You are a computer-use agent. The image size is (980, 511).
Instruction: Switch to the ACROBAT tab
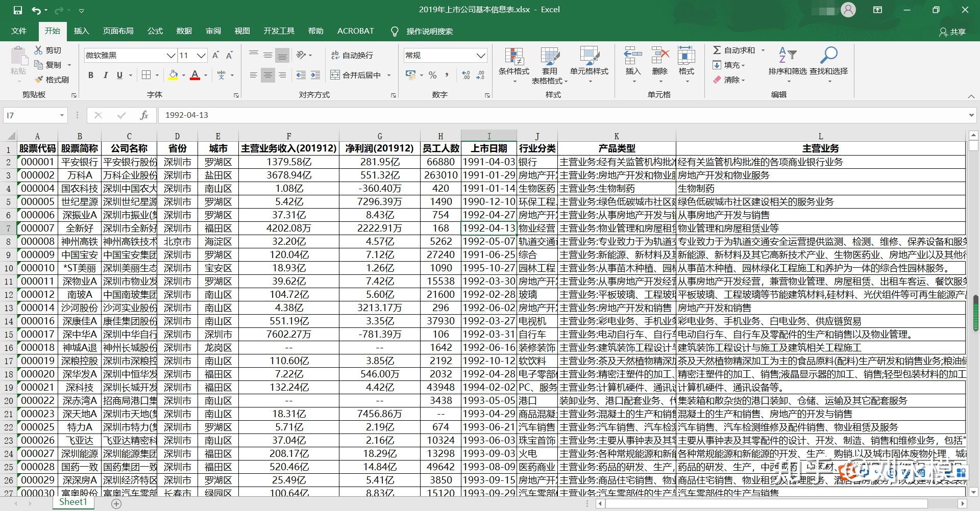355,31
